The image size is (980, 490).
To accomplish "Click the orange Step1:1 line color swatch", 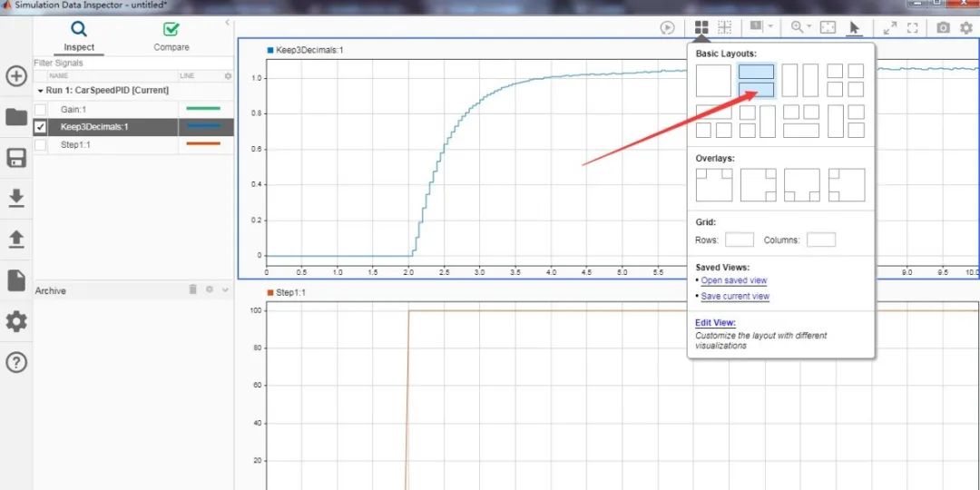I will click(x=203, y=143).
